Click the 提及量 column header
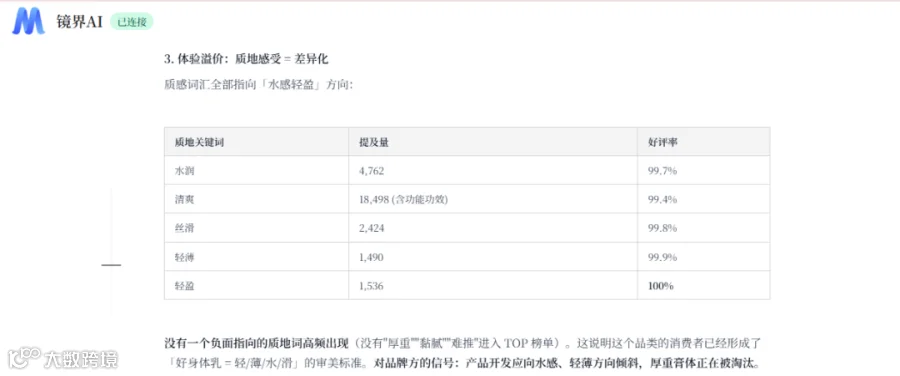 coord(493,142)
